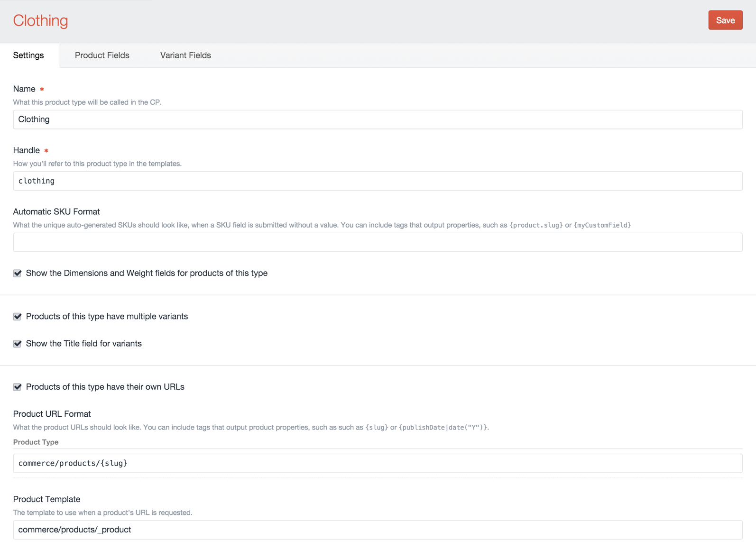The image size is (756, 549).
Task: Disable the Dimensions and Weight fields checkbox
Action: click(x=18, y=274)
